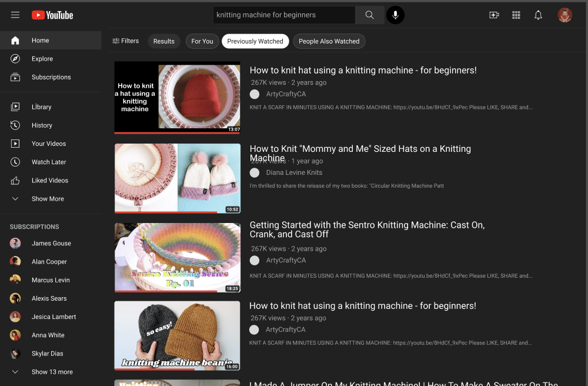Open the hamburger guide menu

(x=15, y=15)
